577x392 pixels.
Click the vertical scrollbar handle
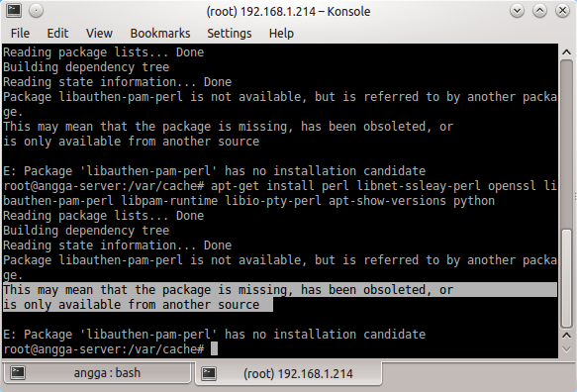(566, 278)
